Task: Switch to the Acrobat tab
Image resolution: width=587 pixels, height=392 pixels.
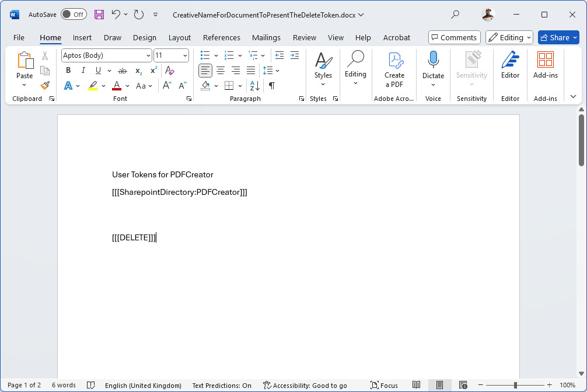Action: [396, 37]
